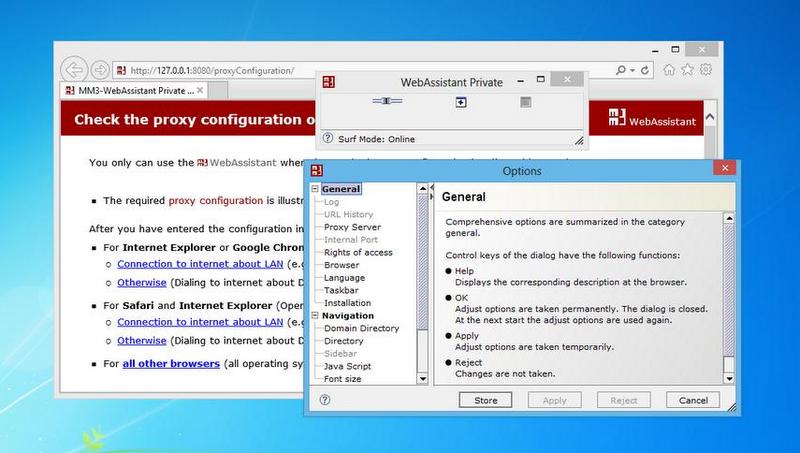
Task: Click the WebAssistant surf mode slider icon
Action: (x=387, y=101)
